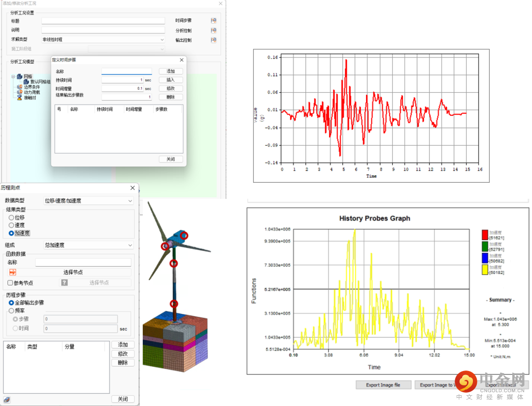Viewport: 532px width, 406px height.
Task: Click the green legend swatch for 52791
Action: pyautogui.click(x=485, y=246)
